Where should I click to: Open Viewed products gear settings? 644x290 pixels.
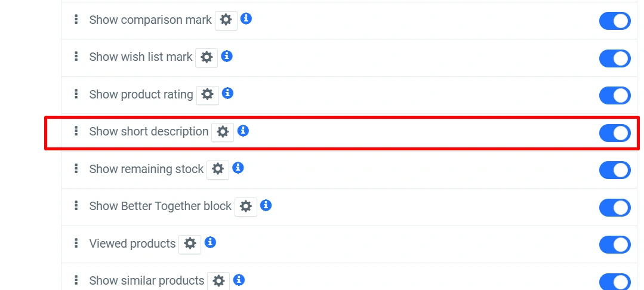pyautogui.click(x=190, y=243)
